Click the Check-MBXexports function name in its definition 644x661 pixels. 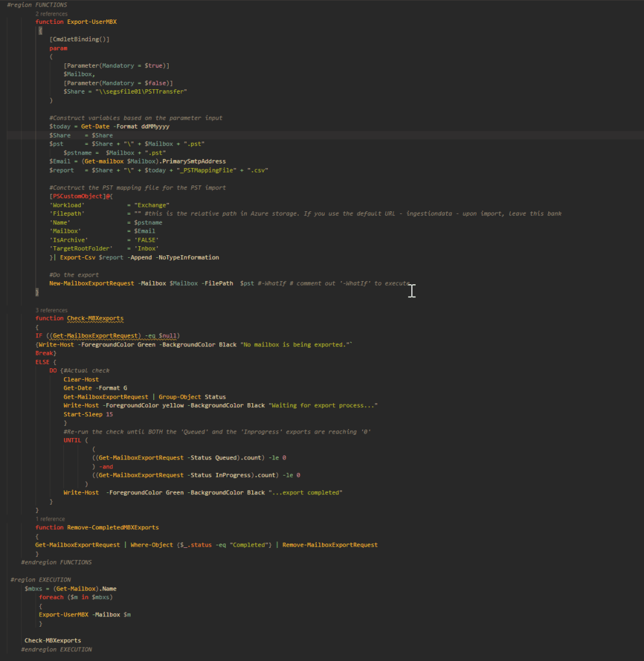click(x=95, y=319)
